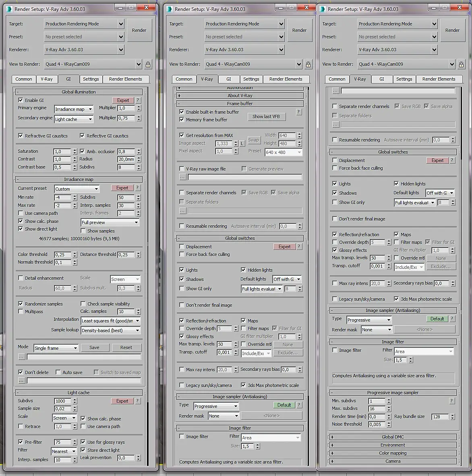Click Global switches help '?' in middle window
The width and height of the screenshot is (472, 476).
tap(299, 247)
